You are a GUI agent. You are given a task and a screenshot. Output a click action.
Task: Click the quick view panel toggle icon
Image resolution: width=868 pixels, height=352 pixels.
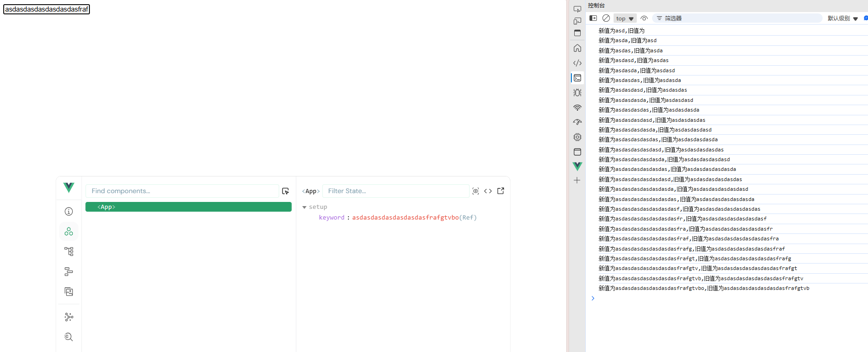click(x=577, y=33)
